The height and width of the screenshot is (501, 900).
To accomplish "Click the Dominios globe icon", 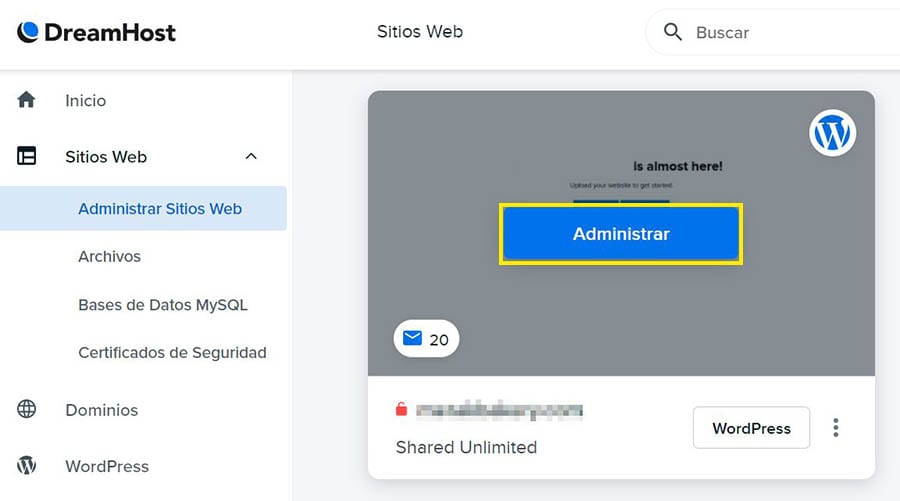I will [27, 409].
